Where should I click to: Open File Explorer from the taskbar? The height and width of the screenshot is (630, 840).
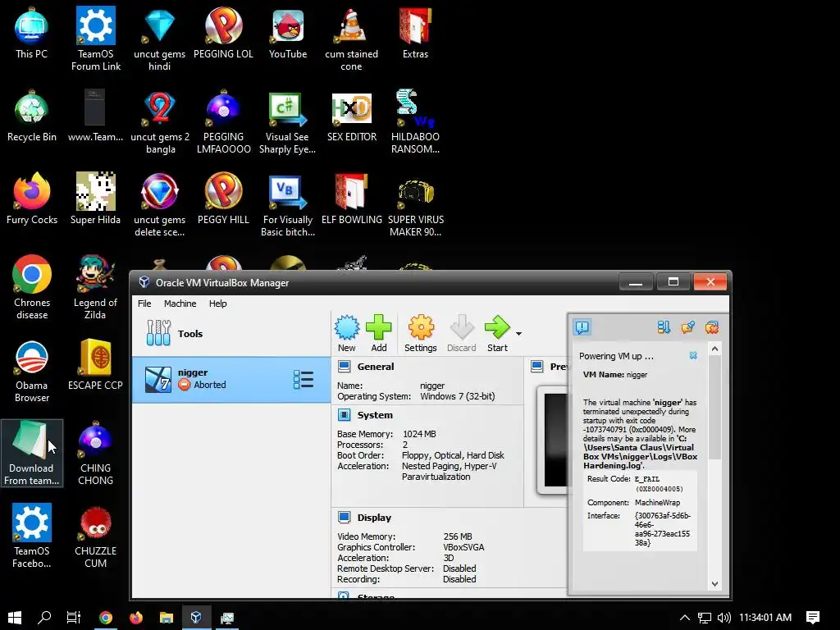tap(166, 618)
